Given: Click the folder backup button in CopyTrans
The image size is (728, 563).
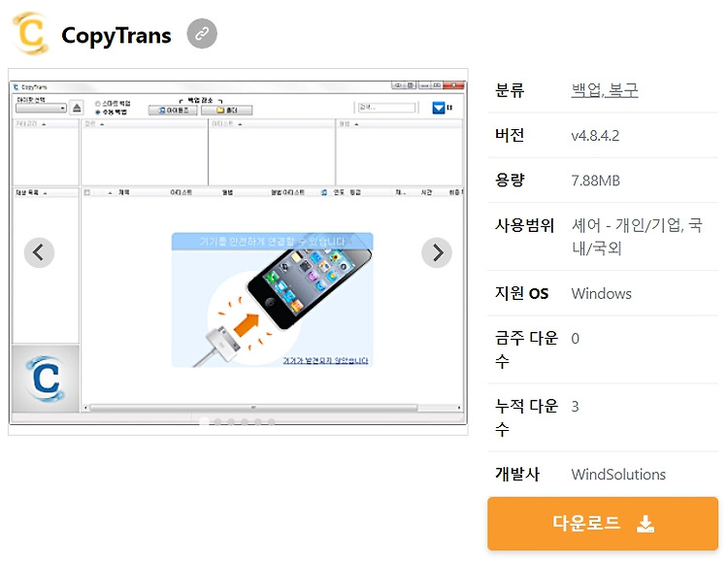Looking at the screenshot, I should click(226, 110).
